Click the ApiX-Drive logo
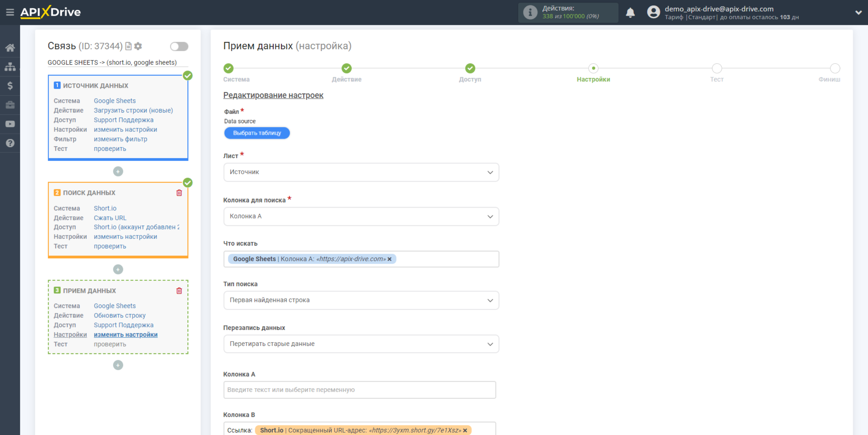868x435 pixels. coord(51,12)
